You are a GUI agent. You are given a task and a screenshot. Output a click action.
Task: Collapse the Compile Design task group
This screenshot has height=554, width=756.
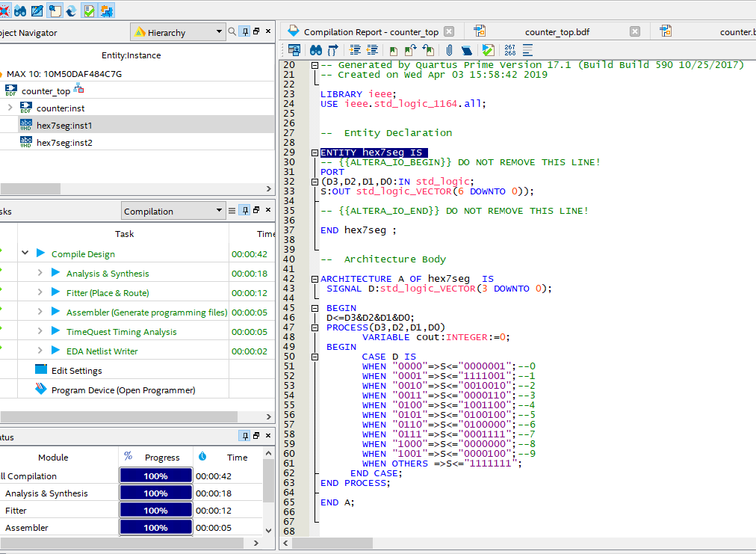pos(25,253)
